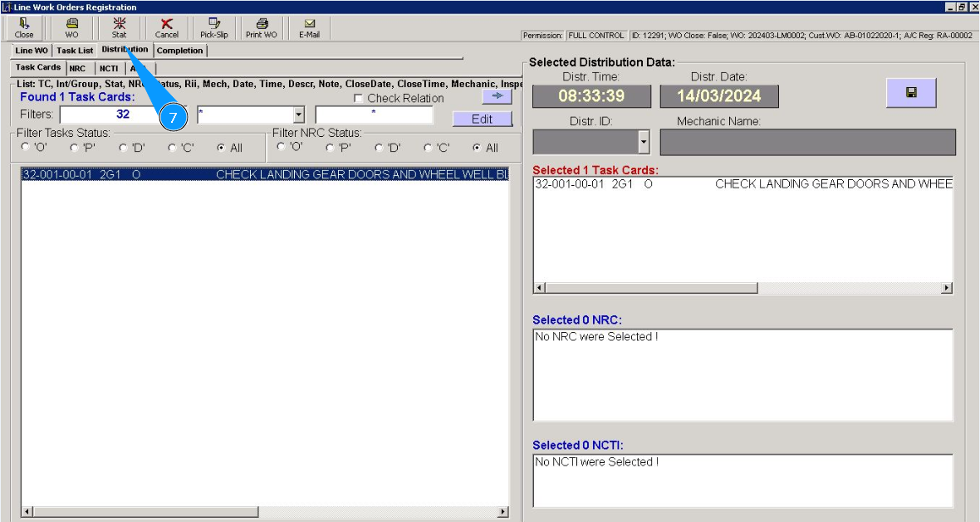Click the left task list horizontal scrollbar thumb
The width and height of the screenshot is (980, 522).
[x=145, y=512]
